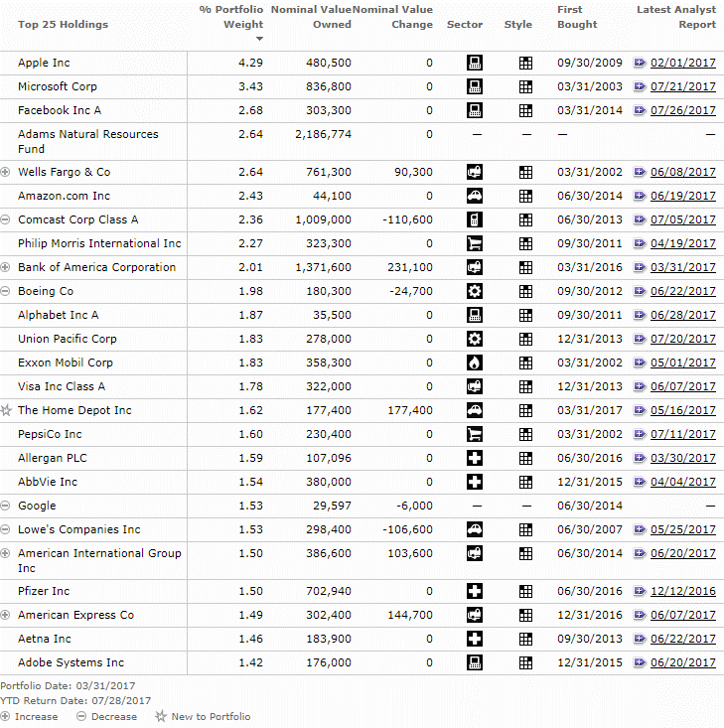Click the Portfolio Date 03/31/2017 text
This screenshot has height=728, width=724.
point(68,685)
